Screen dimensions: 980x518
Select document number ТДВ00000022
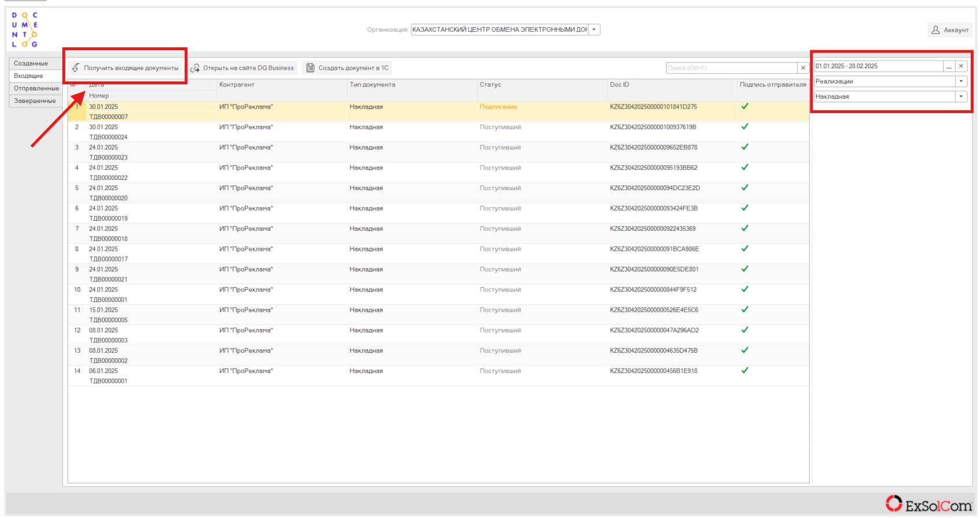(109, 178)
